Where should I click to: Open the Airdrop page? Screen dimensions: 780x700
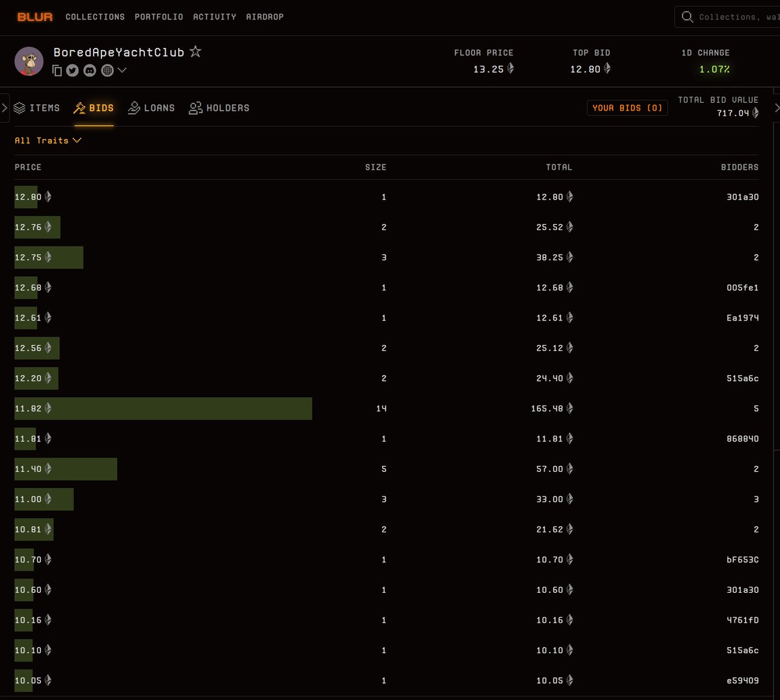pos(265,17)
